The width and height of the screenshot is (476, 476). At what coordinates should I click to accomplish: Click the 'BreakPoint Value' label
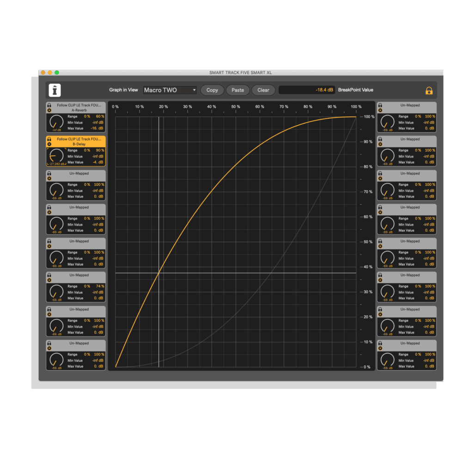coord(355,90)
